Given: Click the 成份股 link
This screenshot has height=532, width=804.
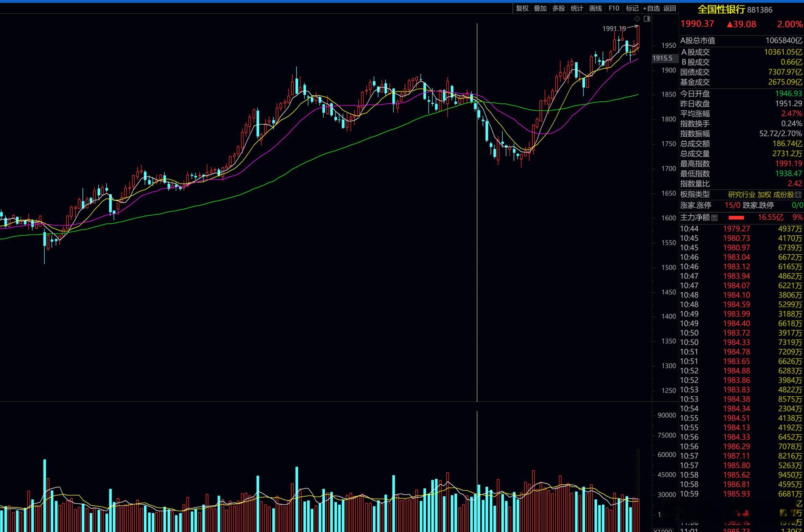Looking at the screenshot, I should [783, 195].
